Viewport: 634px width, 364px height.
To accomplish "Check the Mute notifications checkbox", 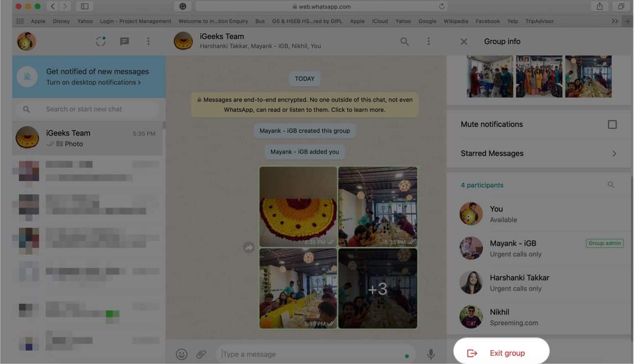I will pyautogui.click(x=612, y=124).
